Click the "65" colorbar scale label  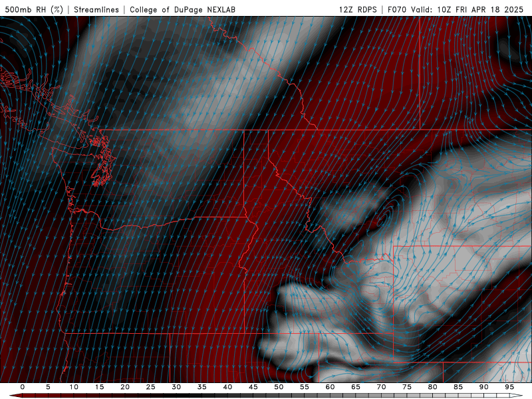click(x=356, y=387)
